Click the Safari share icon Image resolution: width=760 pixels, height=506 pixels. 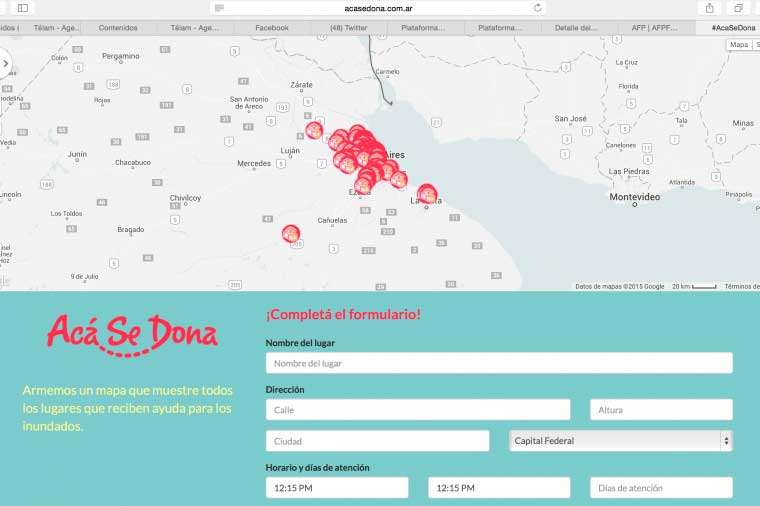pos(710,8)
